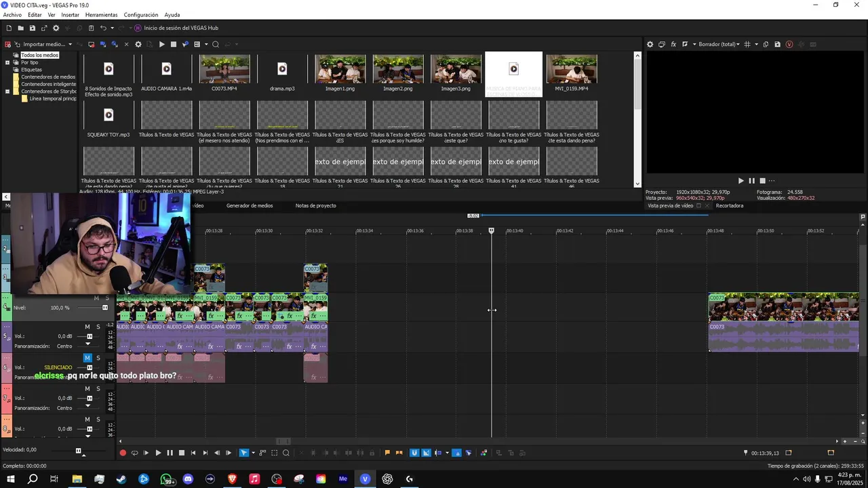Click the Paste clipboard icon in top toolbar
The height and width of the screenshot is (488, 868).
click(x=91, y=28)
